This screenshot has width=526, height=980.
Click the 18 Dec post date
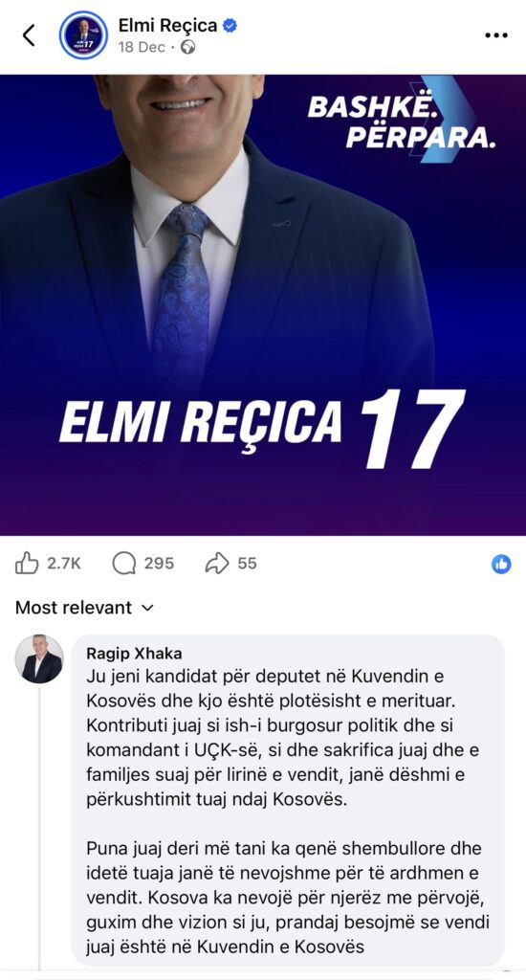point(142,48)
